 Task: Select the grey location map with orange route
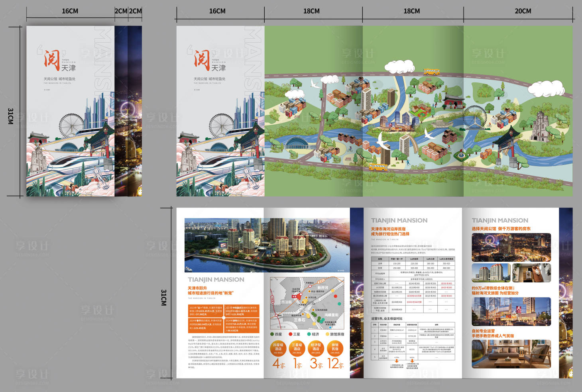click(307, 303)
